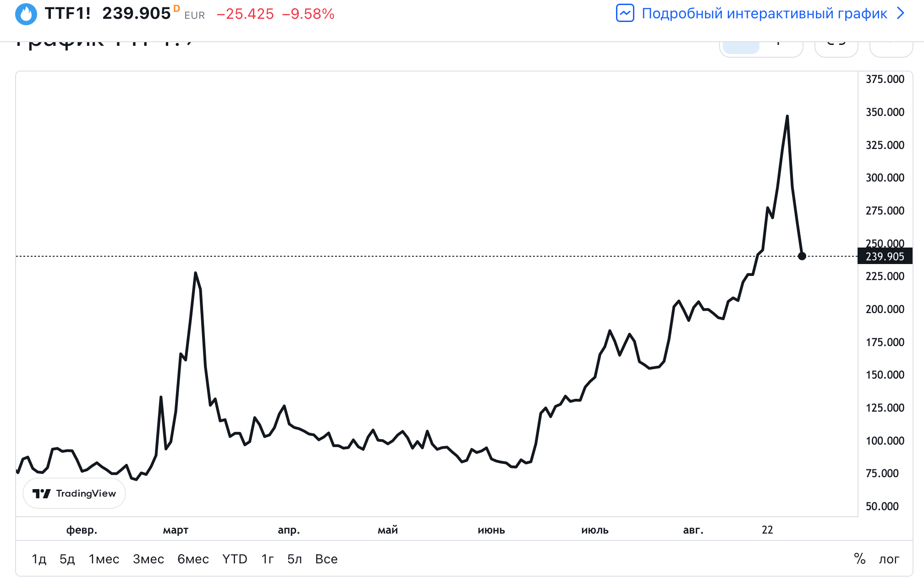Image resolution: width=924 pixels, height=584 pixels.
Task: Select the 1д time range
Action: tap(39, 559)
